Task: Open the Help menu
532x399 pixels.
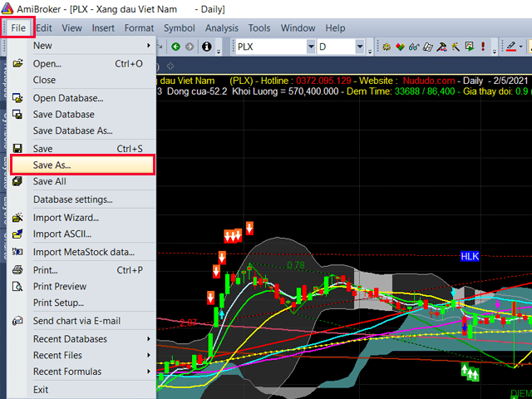Action: click(x=335, y=27)
